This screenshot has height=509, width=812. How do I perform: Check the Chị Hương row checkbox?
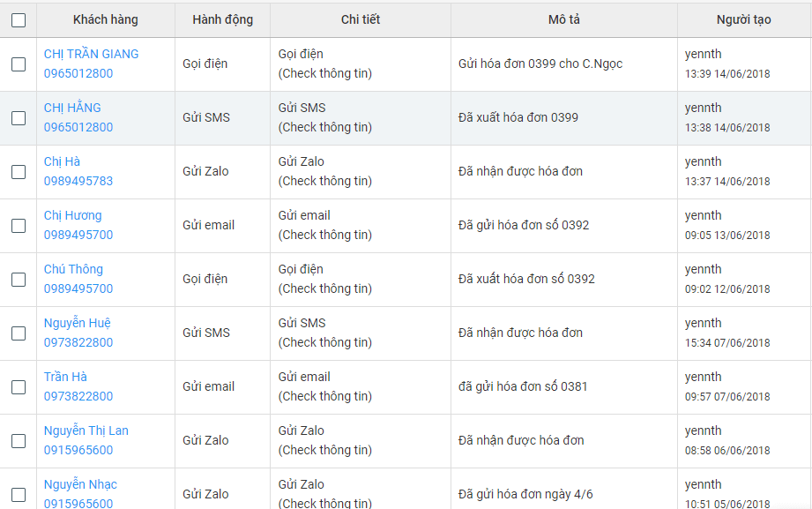coord(19,226)
